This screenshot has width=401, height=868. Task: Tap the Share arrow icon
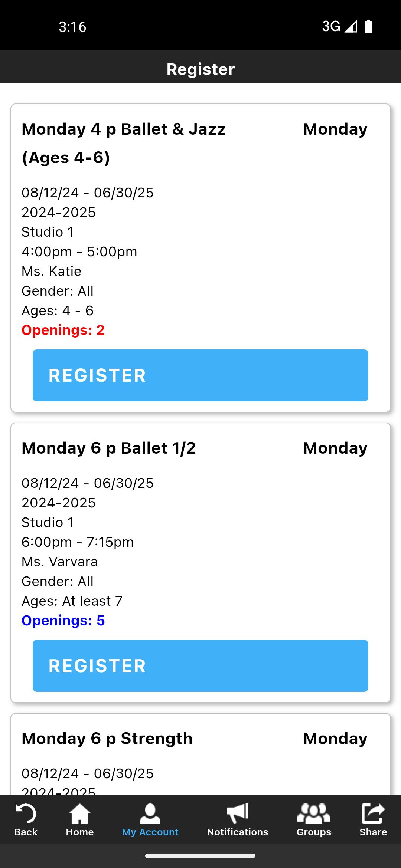click(x=373, y=814)
